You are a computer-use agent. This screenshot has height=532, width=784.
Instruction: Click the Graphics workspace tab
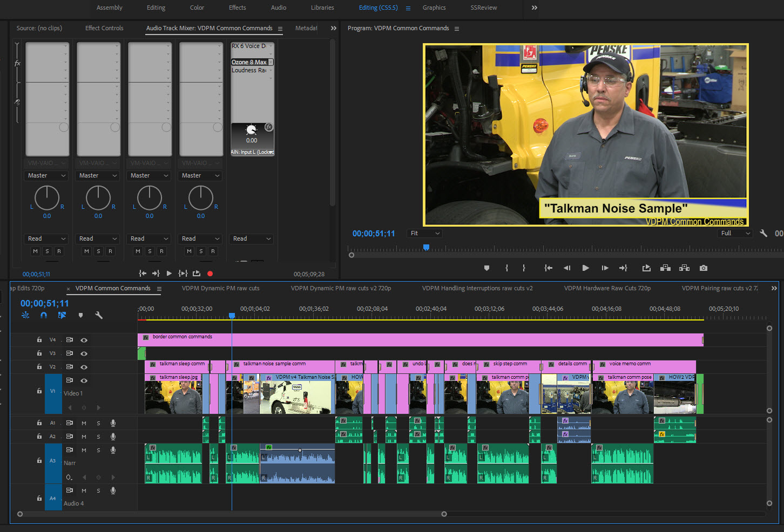434,8
